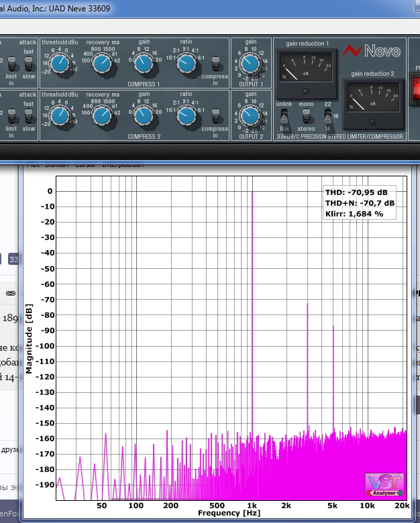Click the 1k frequency axis tick label
This screenshot has height=523, width=420.
(252, 506)
